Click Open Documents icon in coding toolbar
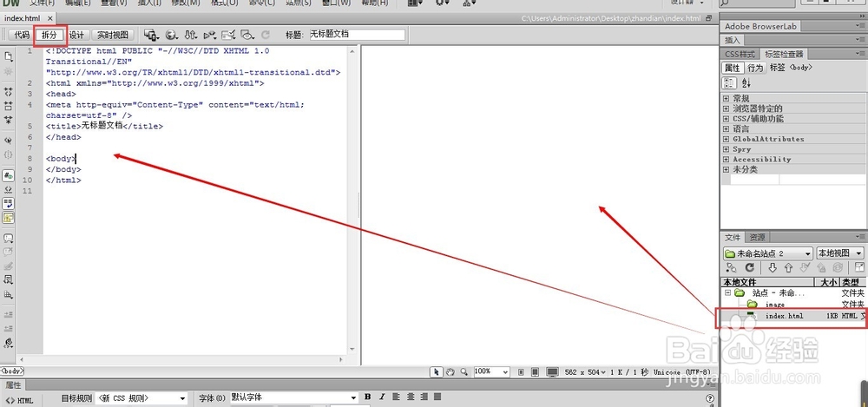This screenshot has height=407, width=868. (x=9, y=56)
